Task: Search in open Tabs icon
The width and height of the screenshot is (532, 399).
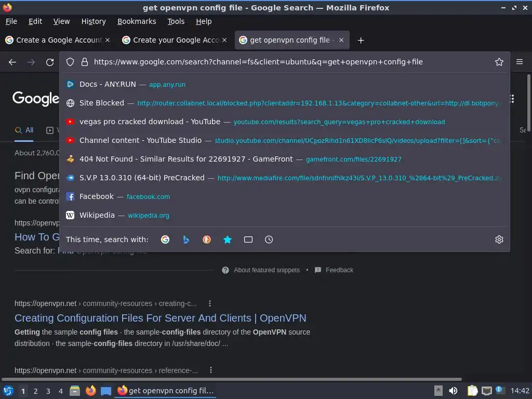Action: (248, 240)
